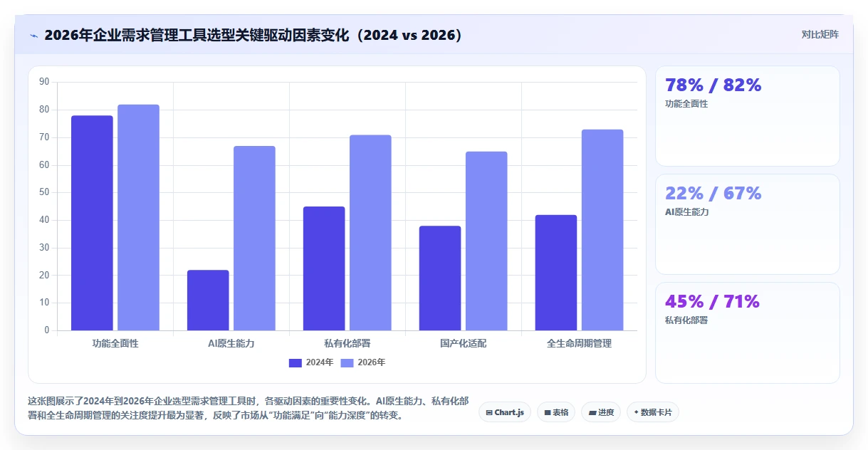868x450 pixels.
Task: Click the 2026 bar for 私有化部署
Action: (x=370, y=233)
